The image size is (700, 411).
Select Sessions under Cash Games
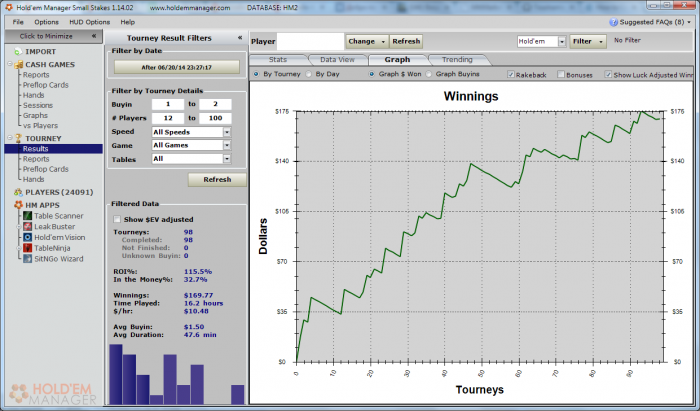[x=38, y=105]
